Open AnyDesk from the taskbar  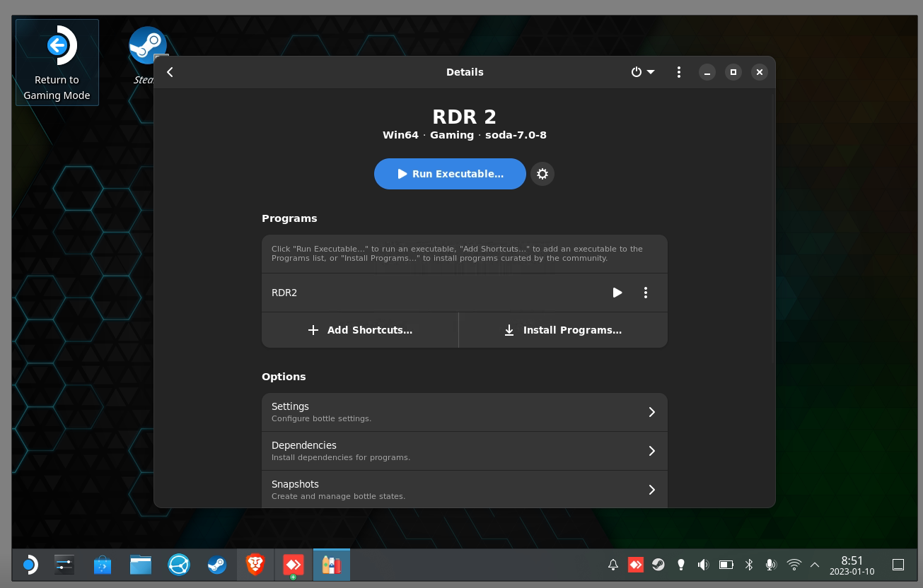pyautogui.click(x=294, y=565)
